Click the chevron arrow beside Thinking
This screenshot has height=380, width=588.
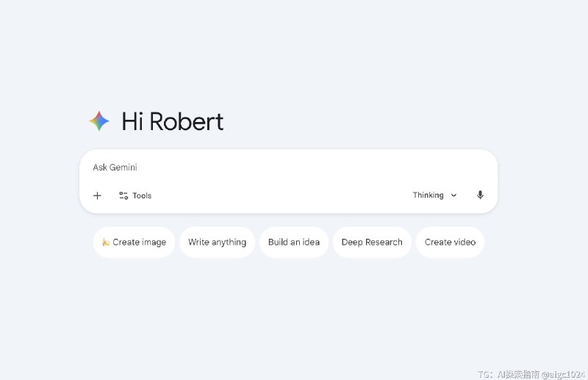pyautogui.click(x=453, y=196)
